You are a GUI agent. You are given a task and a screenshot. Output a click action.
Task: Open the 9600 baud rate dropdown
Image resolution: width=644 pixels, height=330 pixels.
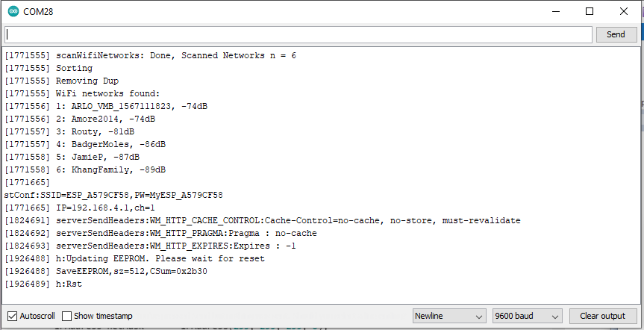(527, 316)
